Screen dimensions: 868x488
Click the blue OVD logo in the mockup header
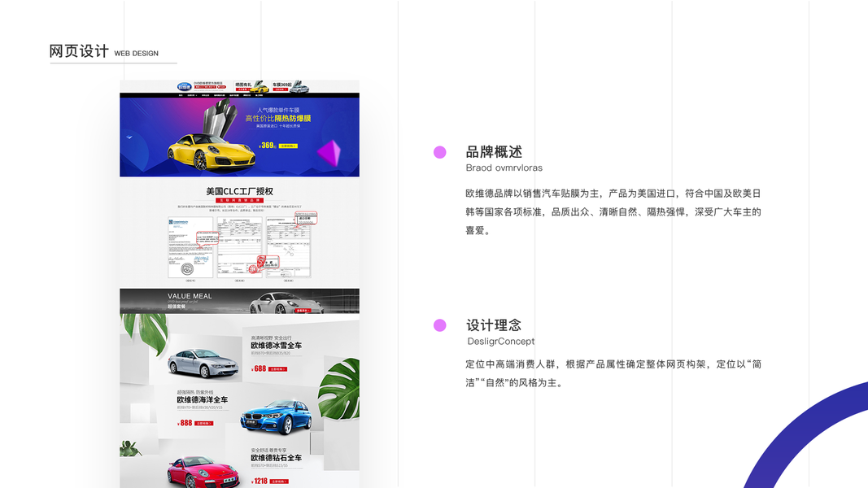[x=185, y=86]
